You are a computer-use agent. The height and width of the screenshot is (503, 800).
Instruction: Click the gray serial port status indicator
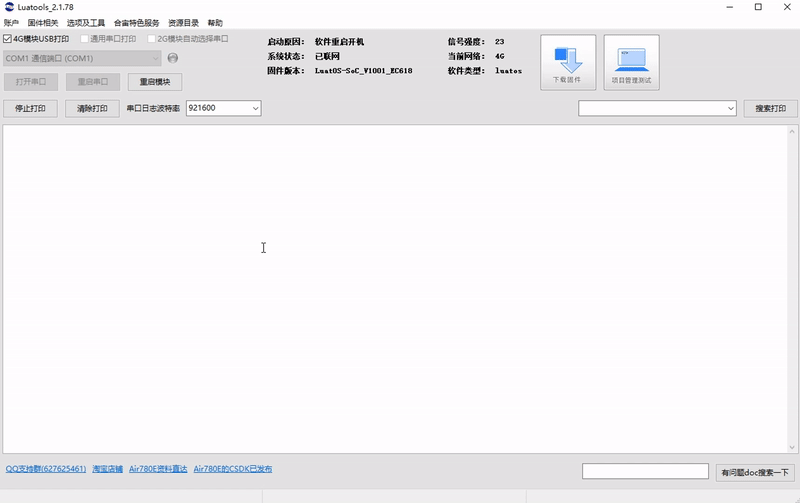coord(173,58)
